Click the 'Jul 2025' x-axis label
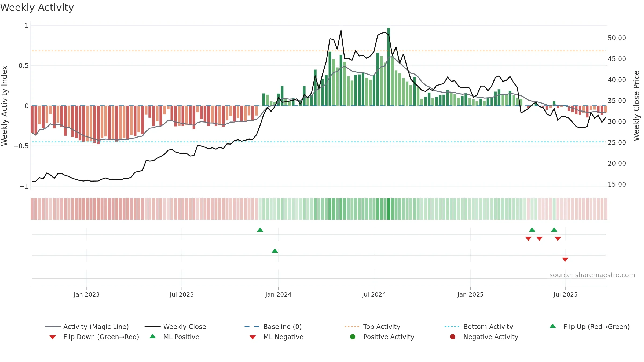Viewport: 644px width, 362px height. pyautogui.click(x=565, y=294)
